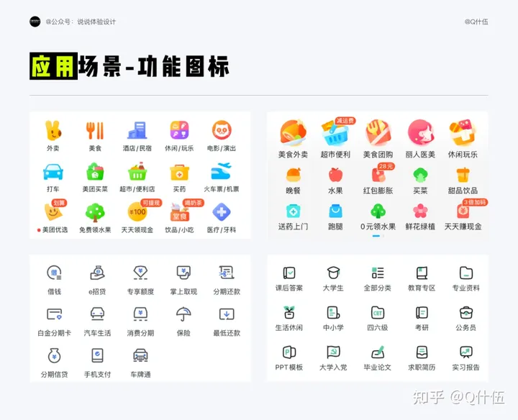
Task: Tap the 考研 notebook icon
Action: [422, 312]
